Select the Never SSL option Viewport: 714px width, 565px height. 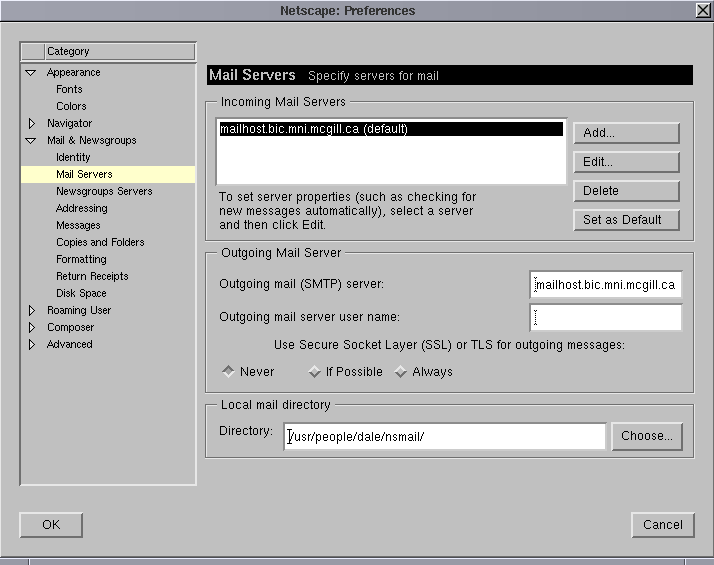[x=228, y=372]
